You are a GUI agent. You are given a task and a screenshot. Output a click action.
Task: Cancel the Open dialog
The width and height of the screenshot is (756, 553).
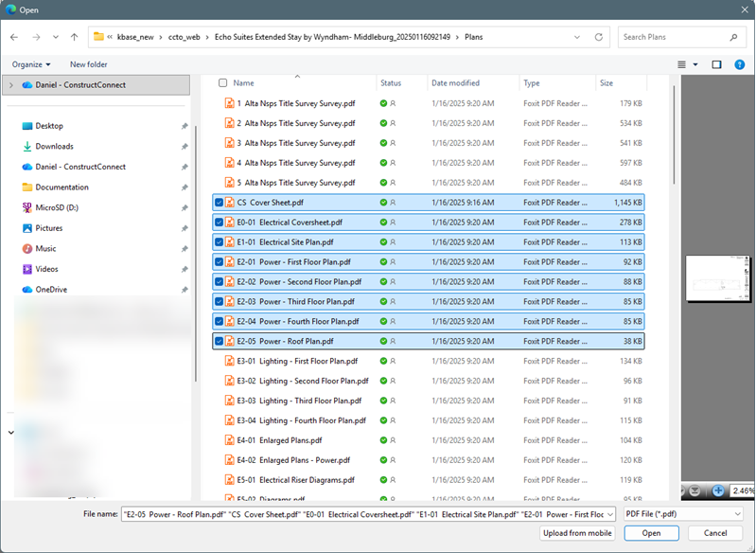715,533
